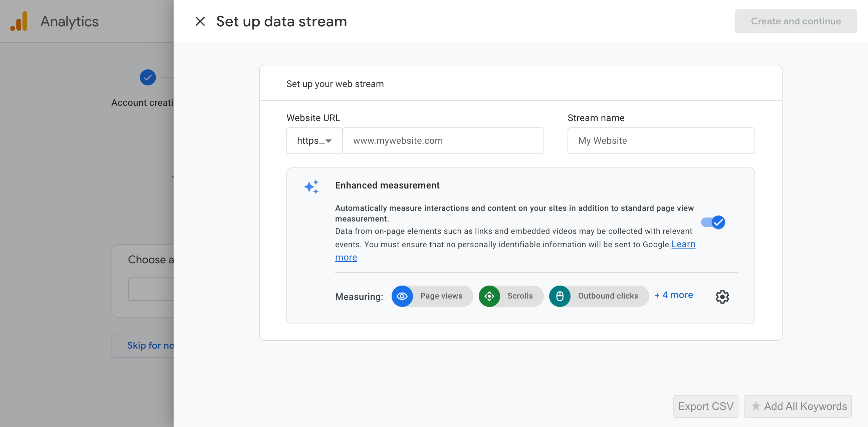Open the enhanced measurement settings gear
The image size is (868, 427).
722,297
